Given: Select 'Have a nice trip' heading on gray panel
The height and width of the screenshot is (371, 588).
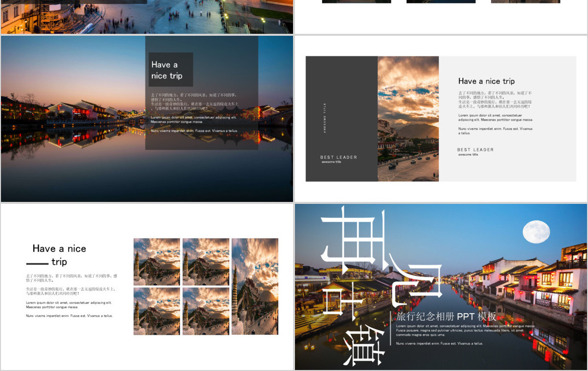Looking at the screenshot, I should pyautogui.click(x=486, y=81).
